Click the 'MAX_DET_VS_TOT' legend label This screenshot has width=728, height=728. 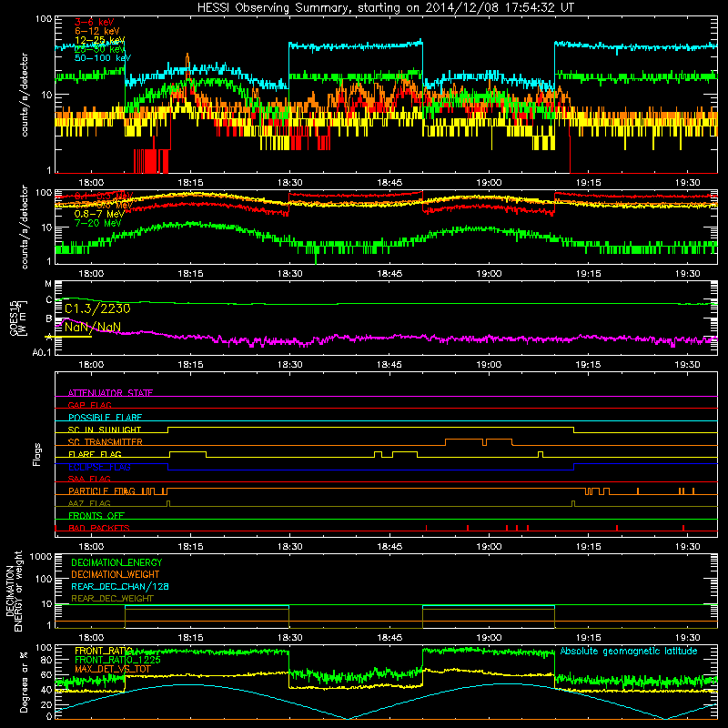[x=113, y=669]
